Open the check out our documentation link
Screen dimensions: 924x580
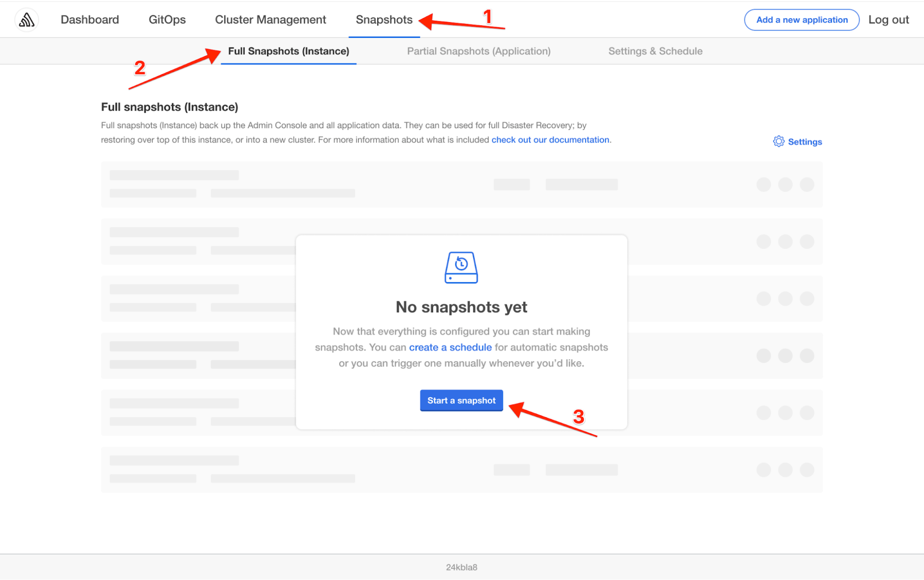coord(550,140)
